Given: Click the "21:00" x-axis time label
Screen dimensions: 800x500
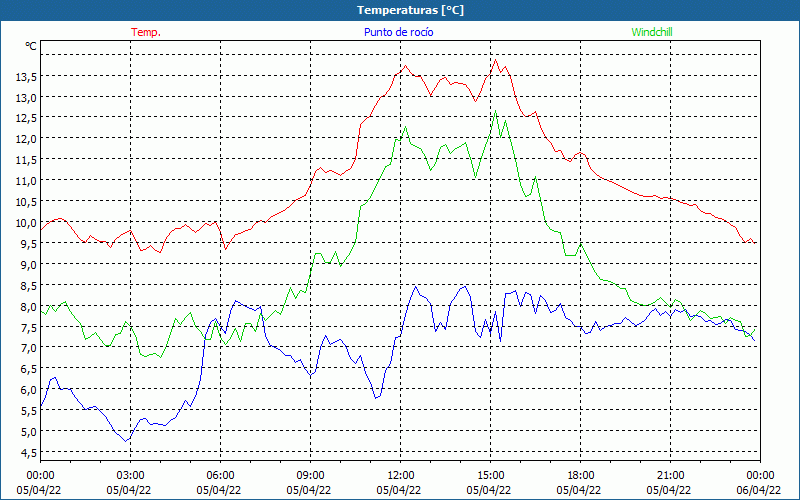Looking at the screenshot, I should point(670,476).
